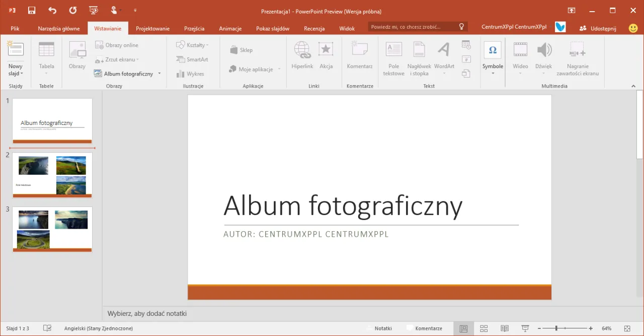Click the AUTOR subtitle text on slide
This screenshot has width=644, height=336.
click(306, 234)
